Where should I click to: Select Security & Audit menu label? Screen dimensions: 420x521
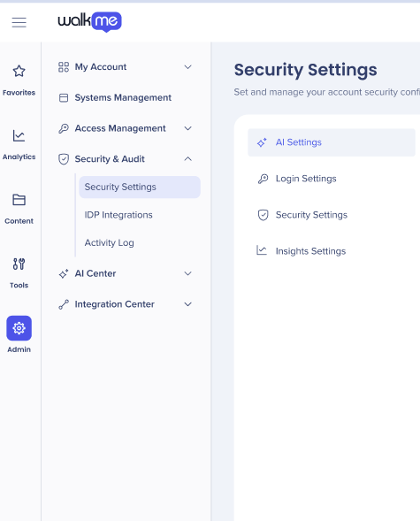[110, 159]
